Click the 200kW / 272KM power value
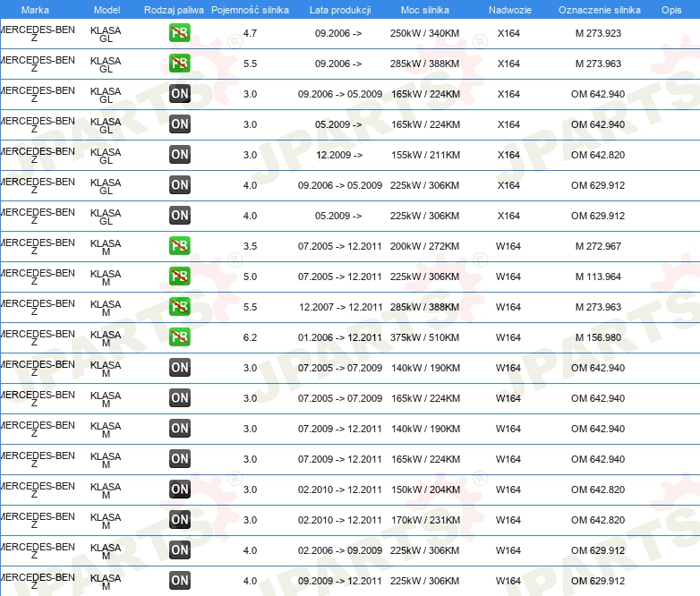Image resolution: width=700 pixels, height=596 pixels. click(x=424, y=246)
